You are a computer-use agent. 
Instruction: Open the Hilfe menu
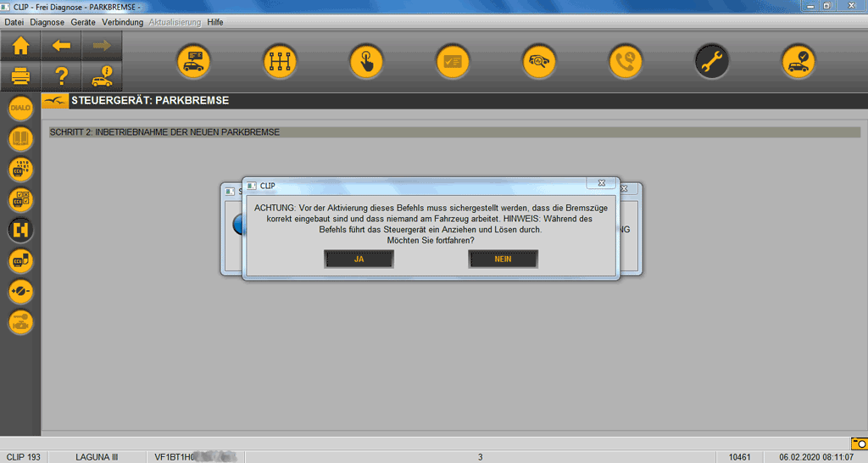[215, 22]
